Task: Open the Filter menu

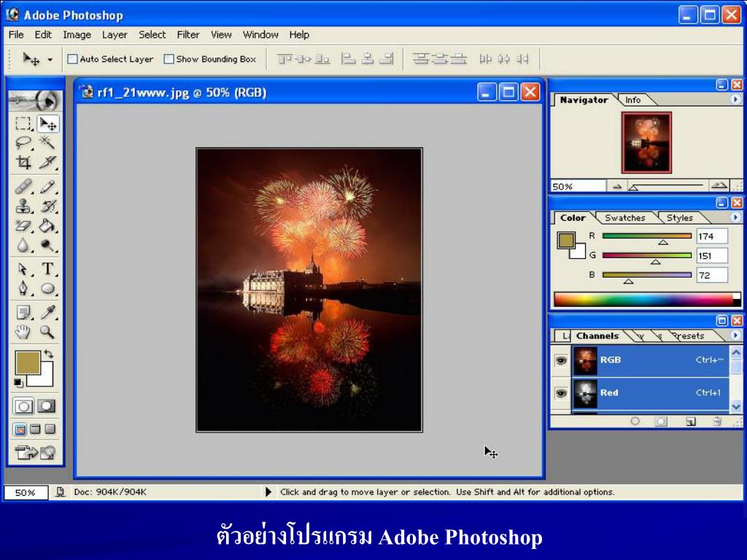Action: [188, 35]
